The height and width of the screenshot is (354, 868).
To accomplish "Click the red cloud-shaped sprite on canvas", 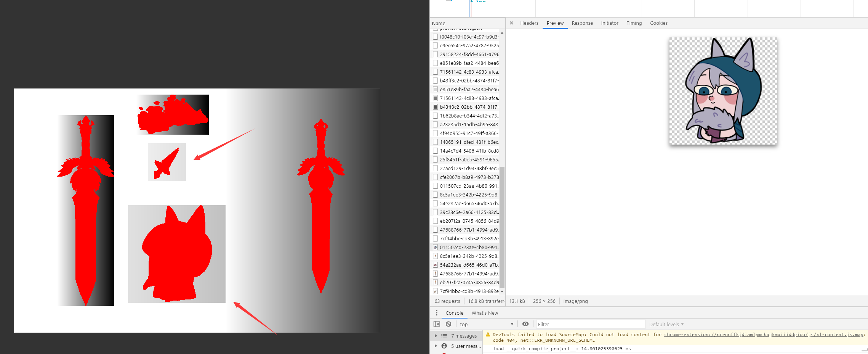I will click(173, 114).
